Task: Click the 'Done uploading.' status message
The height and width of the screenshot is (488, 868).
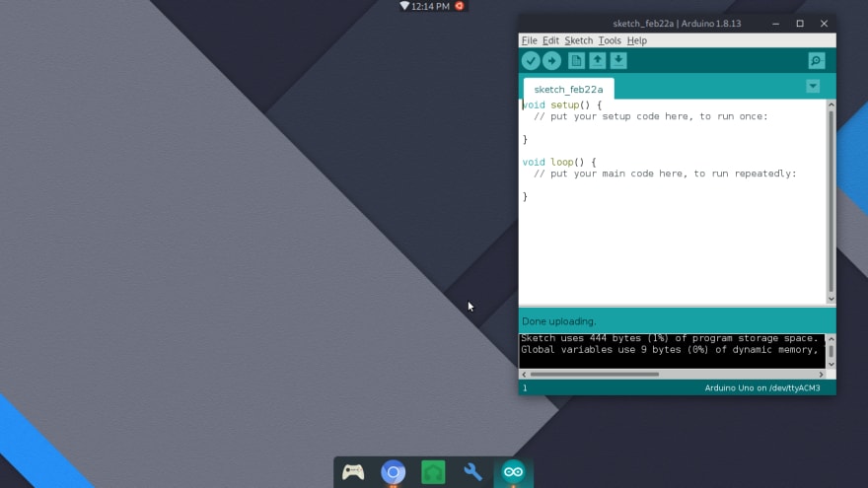Action: click(x=559, y=321)
